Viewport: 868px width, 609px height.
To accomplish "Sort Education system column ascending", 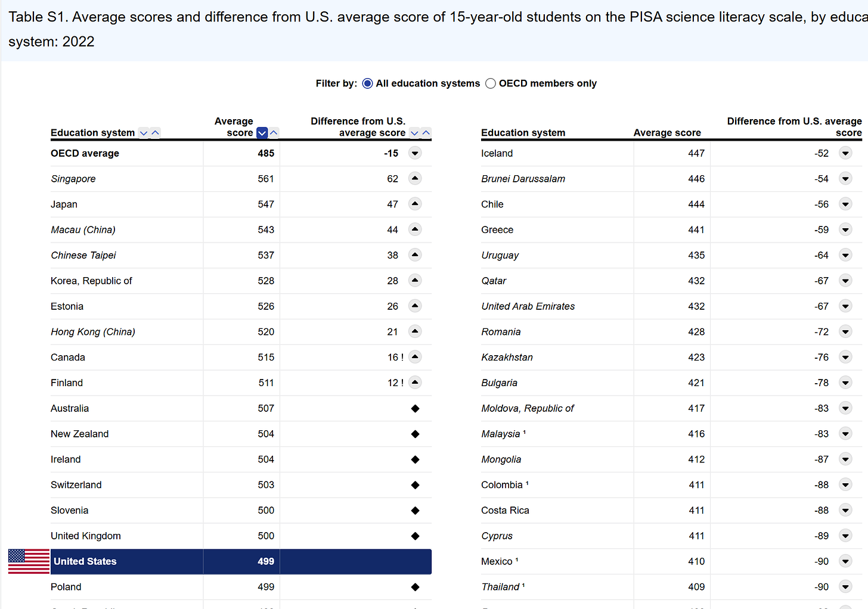I will pos(156,133).
